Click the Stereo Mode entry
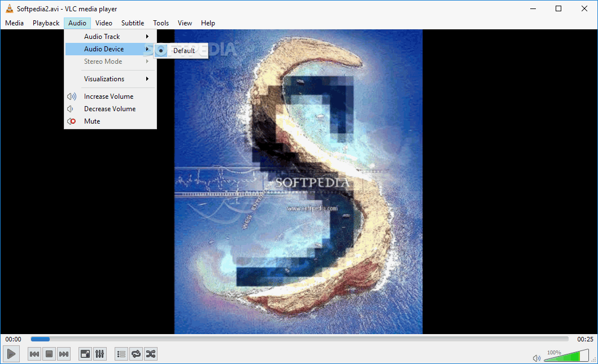Screen dimensions: 598x364 coord(111,62)
